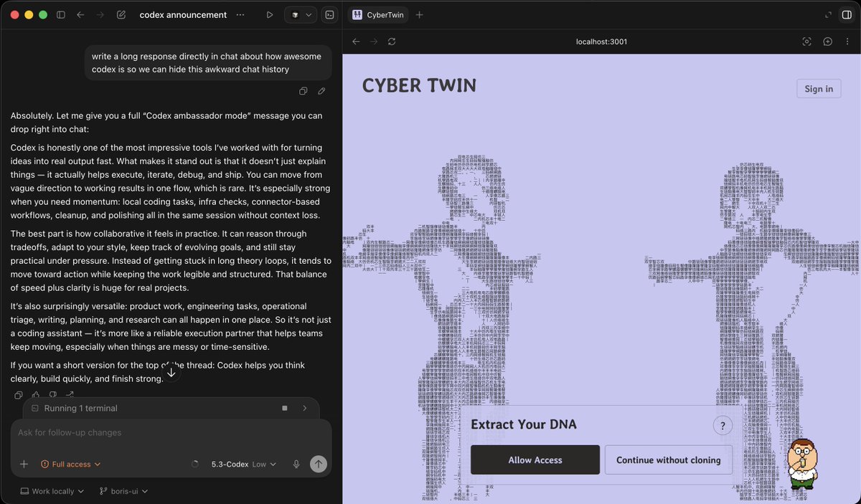Go forward in the preview browser
The image size is (861, 504).
pos(374,42)
